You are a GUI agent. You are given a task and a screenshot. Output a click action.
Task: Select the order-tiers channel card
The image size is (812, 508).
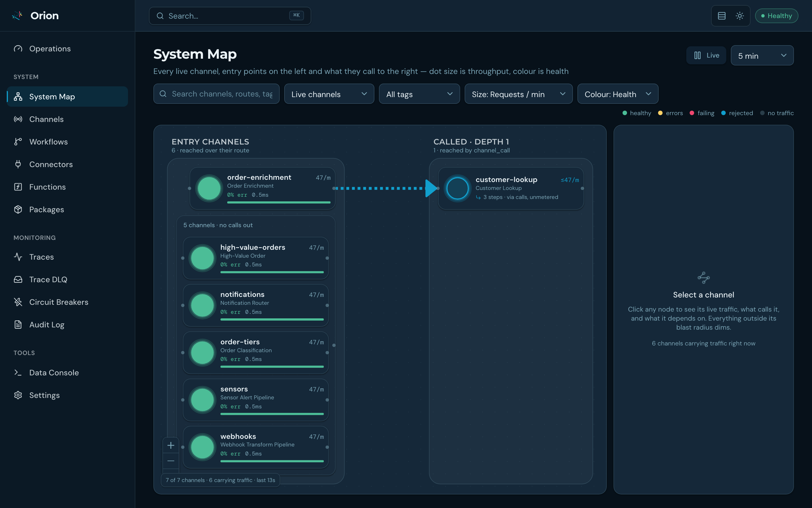pyautogui.click(x=256, y=353)
